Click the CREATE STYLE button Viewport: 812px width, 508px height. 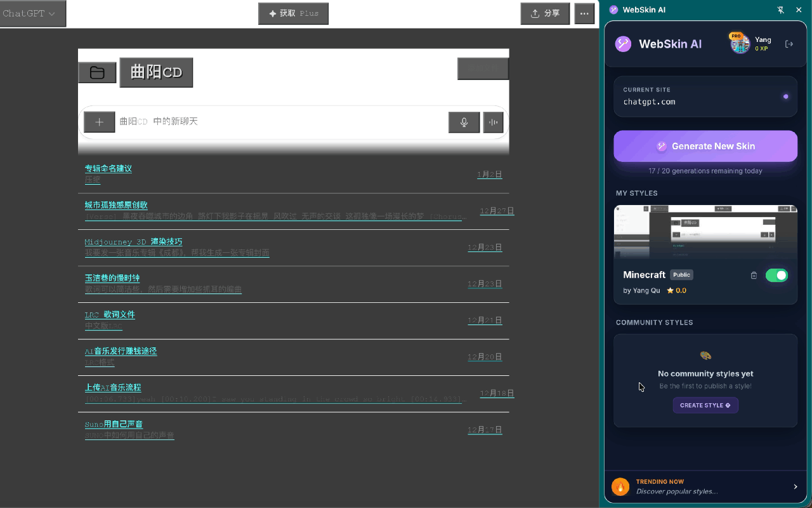pyautogui.click(x=705, y=405)
